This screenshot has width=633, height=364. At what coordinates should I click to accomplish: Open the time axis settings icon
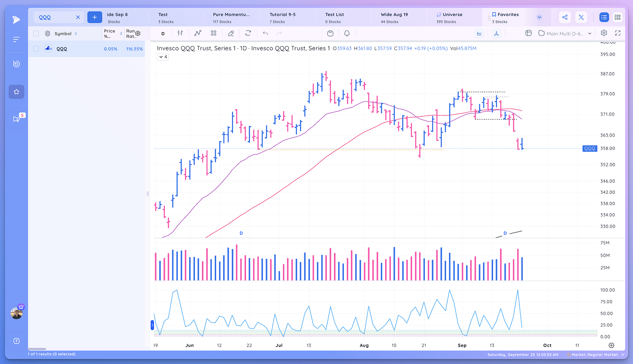pyautogui.click(x=612, y=345)
